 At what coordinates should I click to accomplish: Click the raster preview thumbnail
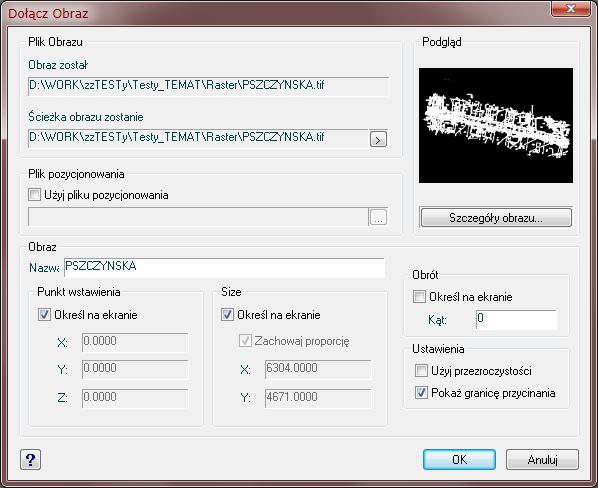point(496,125)
